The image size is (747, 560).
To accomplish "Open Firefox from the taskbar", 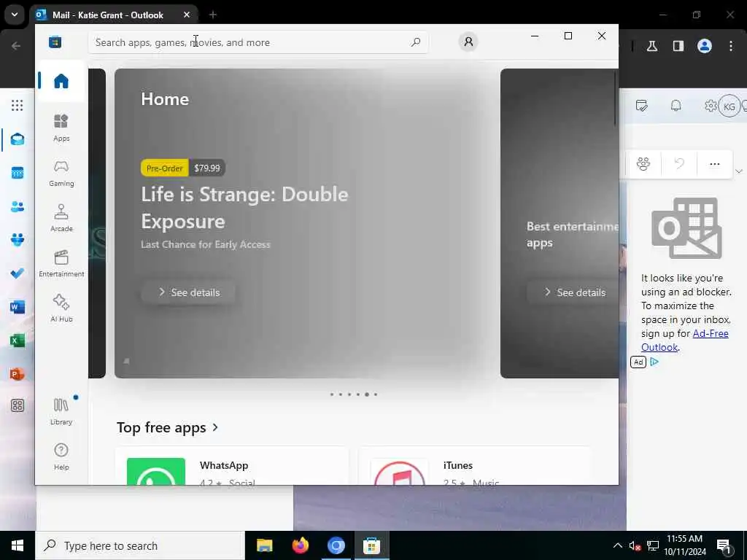I will (300, 545).
